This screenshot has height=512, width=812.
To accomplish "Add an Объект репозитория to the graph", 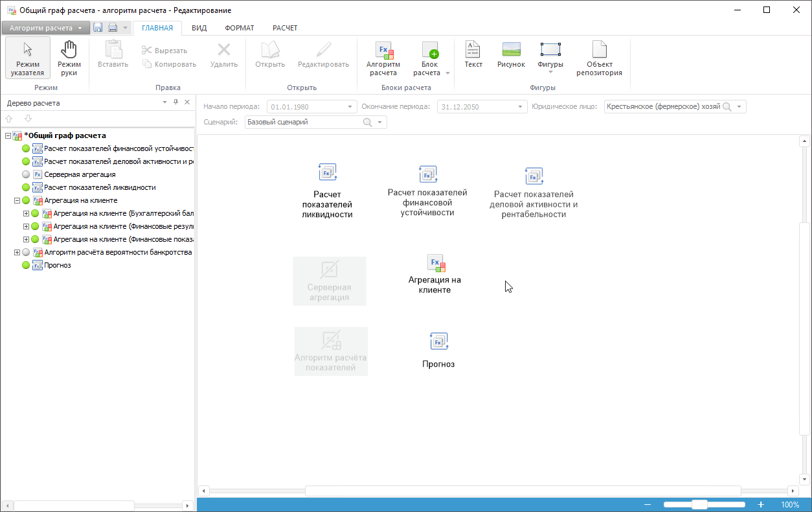I will click(599, 58).
